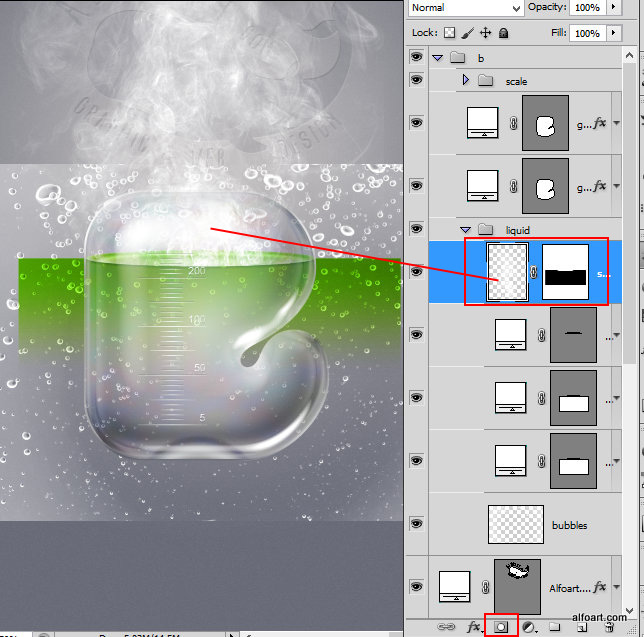The image size is (644, 637).
Task: Select the bubbles layer thumbnail
Action: tap(515, 524)
